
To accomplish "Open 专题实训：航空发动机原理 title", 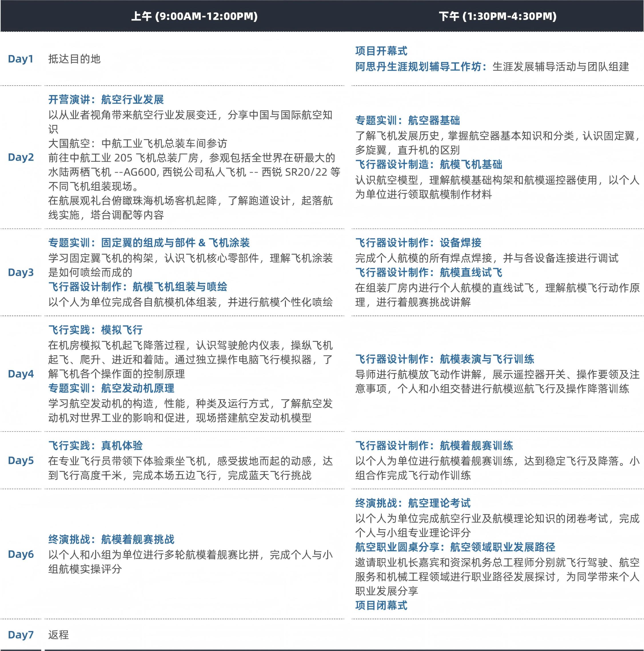I will click(x=111, y=388).
